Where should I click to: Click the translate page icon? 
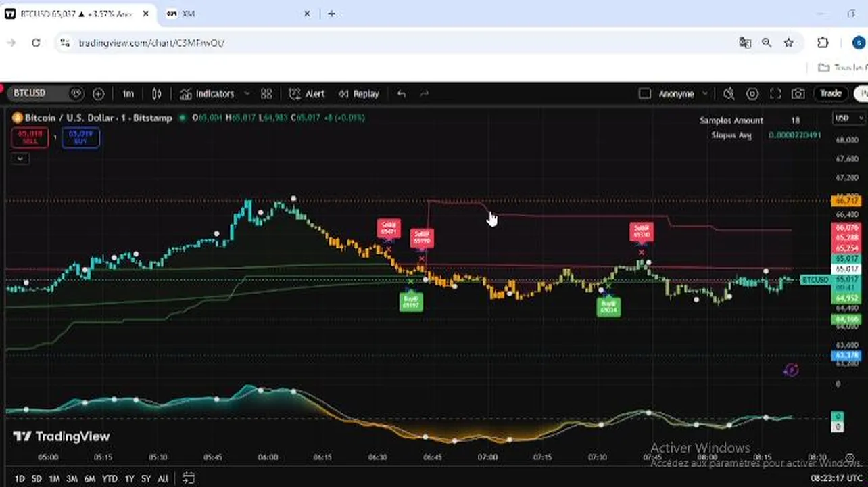[x=745, y=43]
